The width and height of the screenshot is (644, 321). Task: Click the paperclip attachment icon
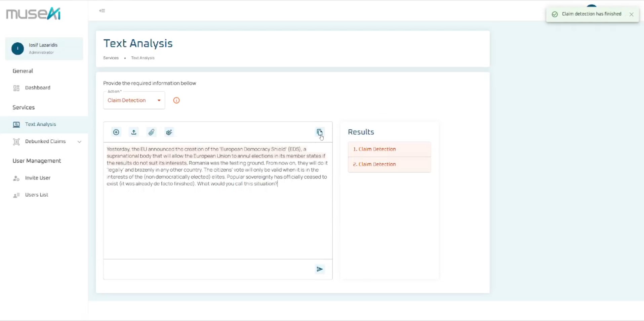pyautogui.click(x=151, y=132)
